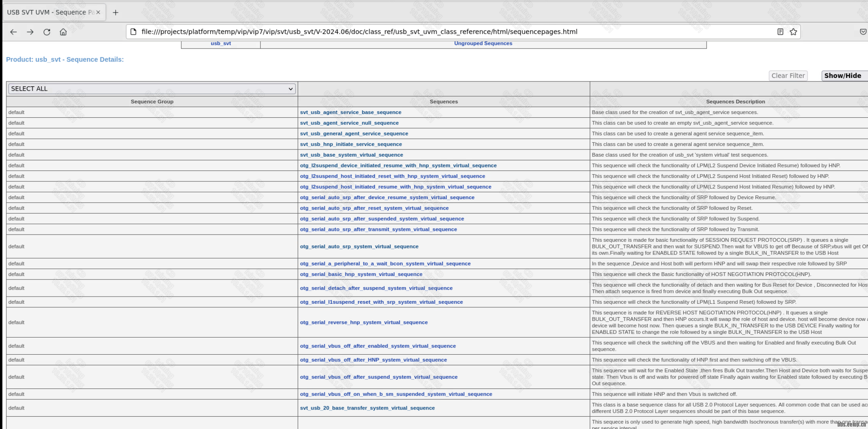Go back to previous page
Screen dimensions: 868x429
coord(14,32)
